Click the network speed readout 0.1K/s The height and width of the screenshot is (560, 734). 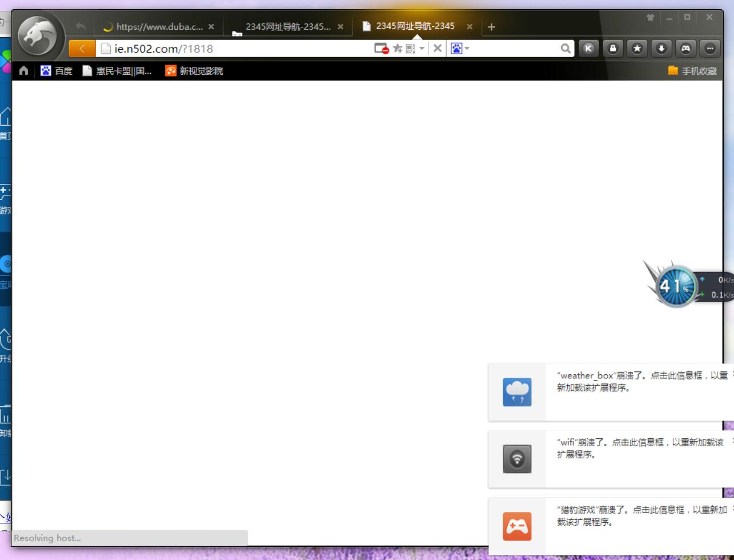click(x=722, y=295)
